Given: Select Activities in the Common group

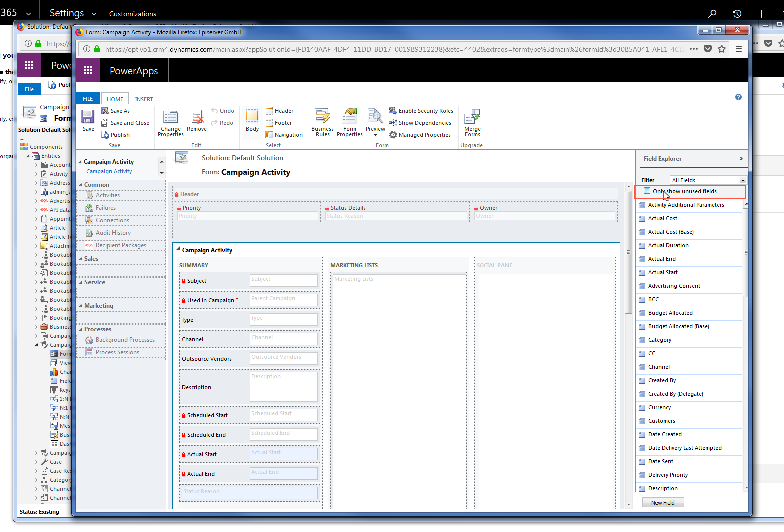Looking at the screenshot, I should (108, 195).
